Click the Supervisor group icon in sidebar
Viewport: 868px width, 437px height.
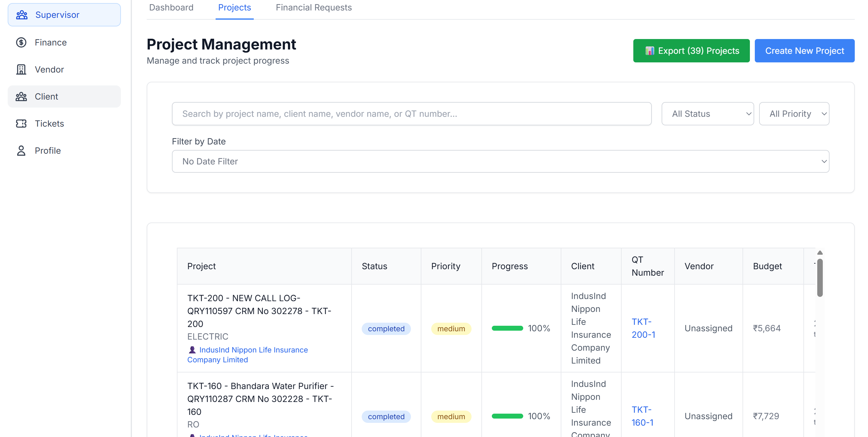pos(22,15)
